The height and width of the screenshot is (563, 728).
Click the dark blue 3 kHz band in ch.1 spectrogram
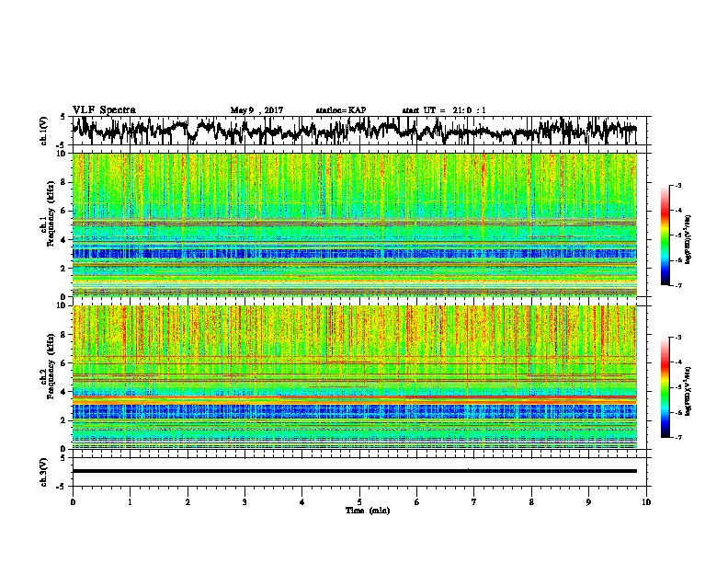tap(355, 254)
